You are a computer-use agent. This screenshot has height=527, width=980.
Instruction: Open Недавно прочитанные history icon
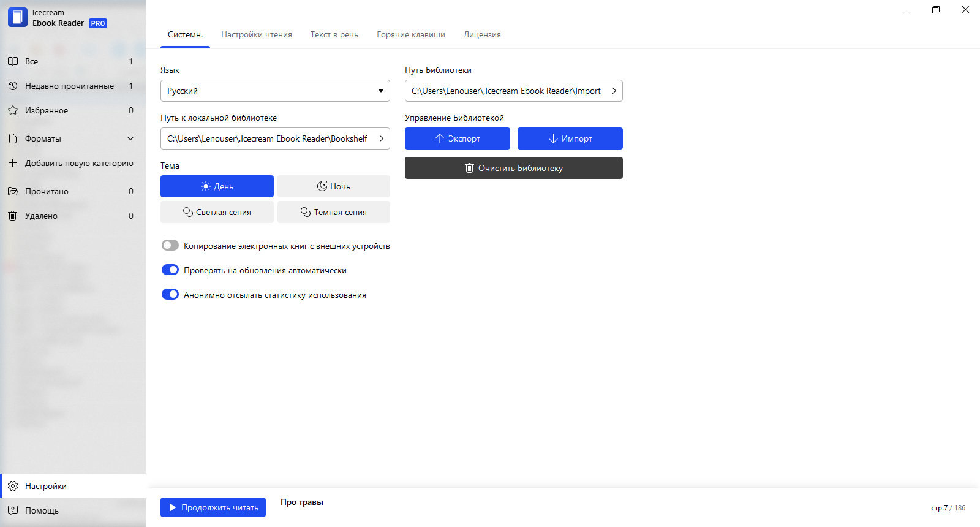click(x=13, y=86)
